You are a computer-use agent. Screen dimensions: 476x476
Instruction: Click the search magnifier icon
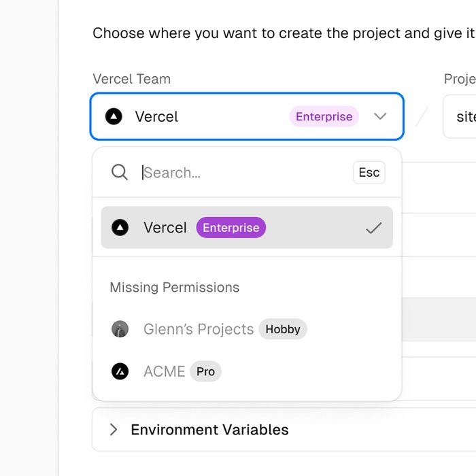120,172
